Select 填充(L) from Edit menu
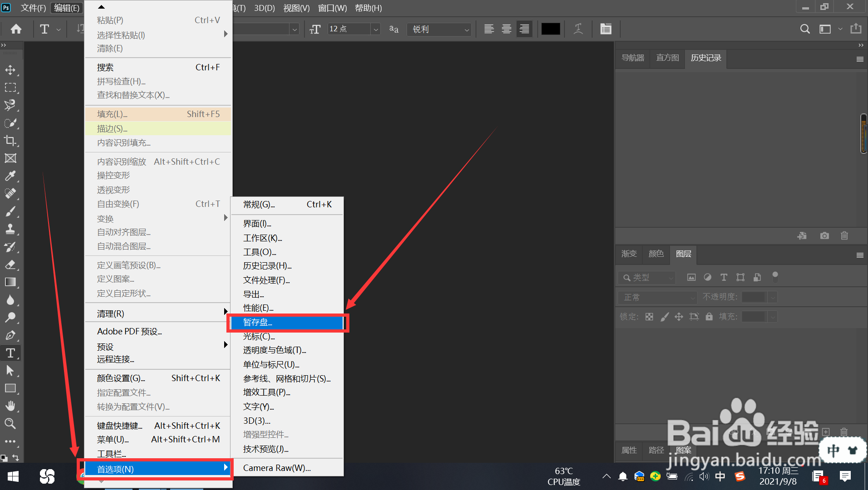This screenshot has width=868, height=490. pyautogui.click(x=158, y=114)
